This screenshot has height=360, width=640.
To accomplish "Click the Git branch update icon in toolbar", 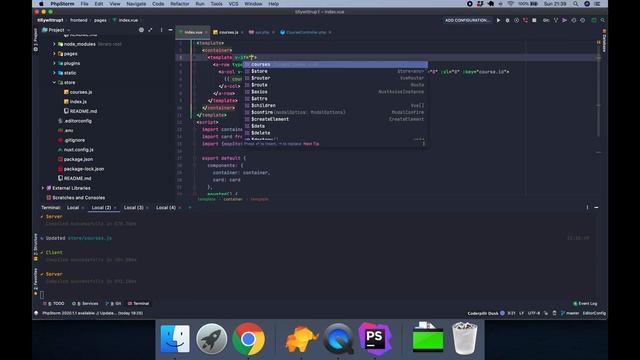I will point(556,20).
